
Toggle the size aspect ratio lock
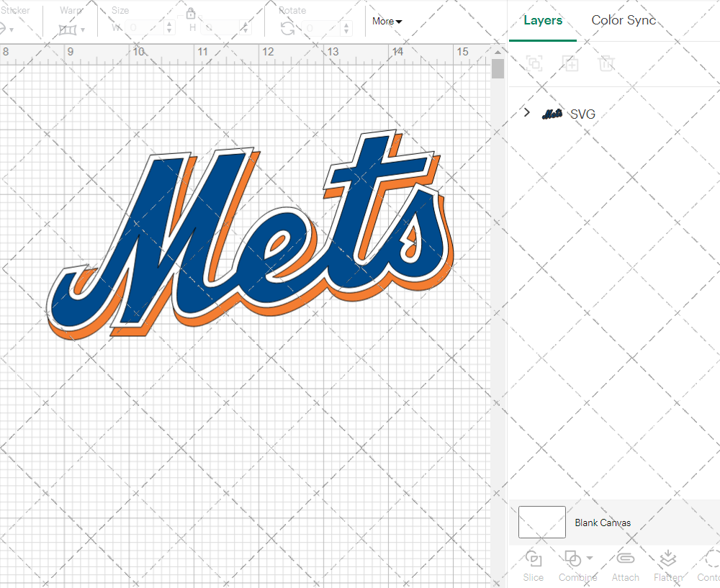pyautogui.click(x=191, y=13)
